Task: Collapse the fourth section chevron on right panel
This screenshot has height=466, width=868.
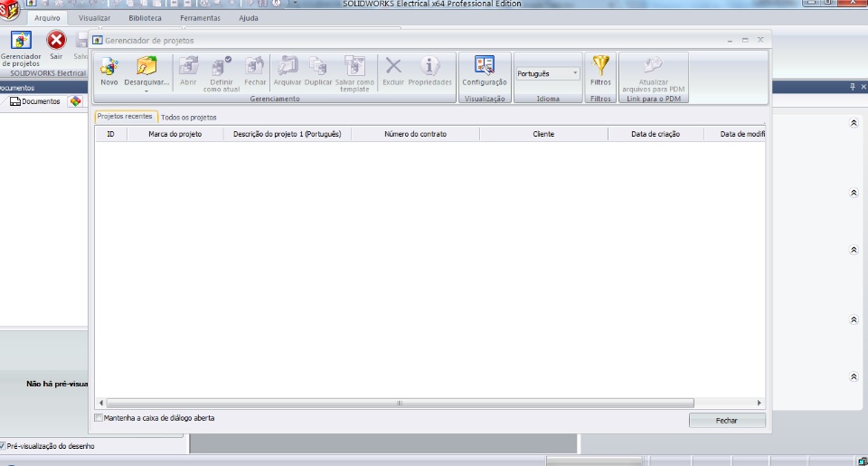Action: tap(854, 319)
